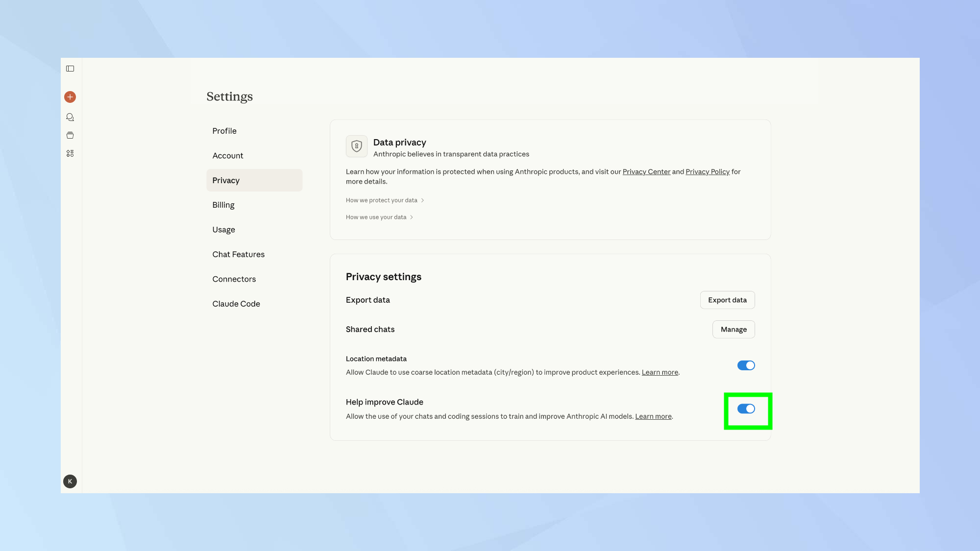Click the Export data button
This screenshot has height=551, width=980.
[727, 300]
